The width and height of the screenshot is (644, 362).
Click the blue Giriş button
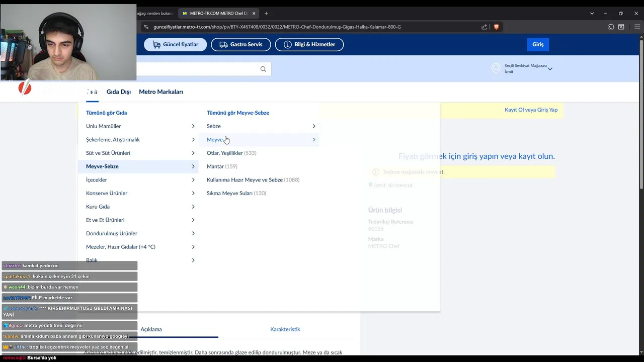point(538,44)
